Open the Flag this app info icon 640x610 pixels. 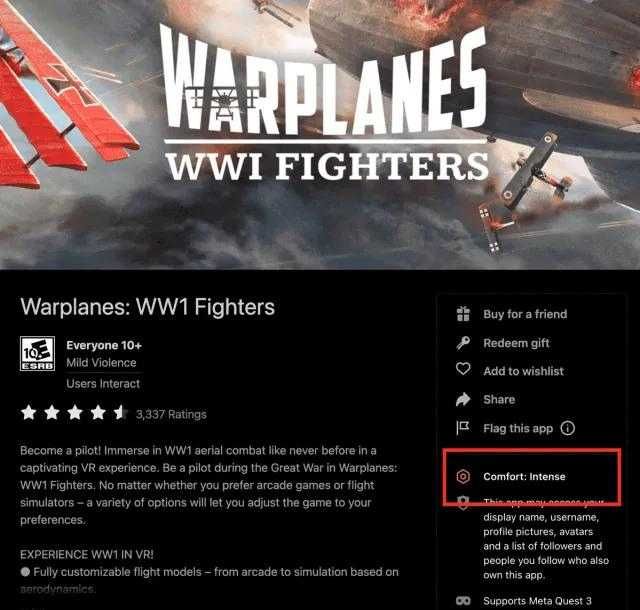pos(568,428)
